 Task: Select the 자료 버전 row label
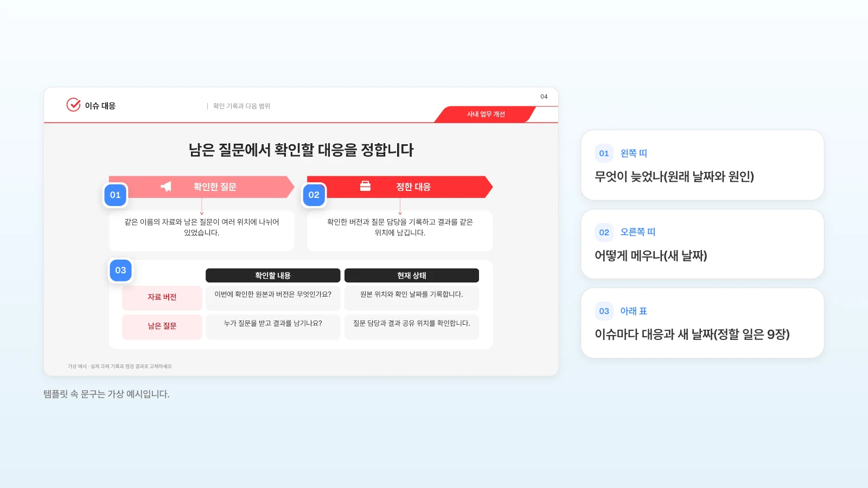162,297
